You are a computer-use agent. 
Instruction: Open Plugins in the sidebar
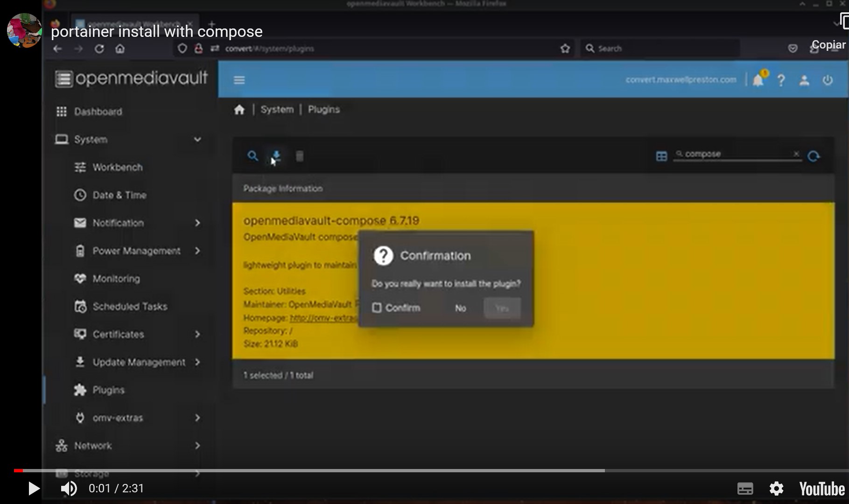[108, 390]
